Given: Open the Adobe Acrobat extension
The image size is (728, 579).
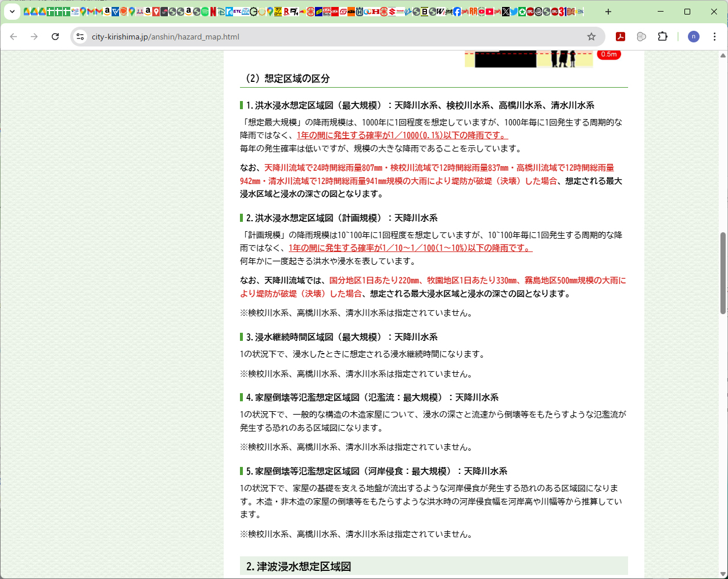Looking at the screenshot, I should [621, 37].
